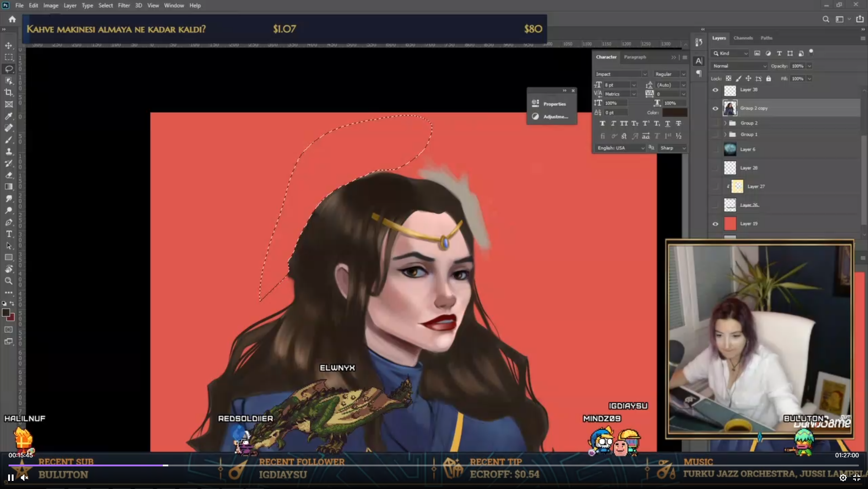868x489 pixels.
Task: Show Layer 6 visibility box
Action: pyautogui.click(x=715, y=149)
